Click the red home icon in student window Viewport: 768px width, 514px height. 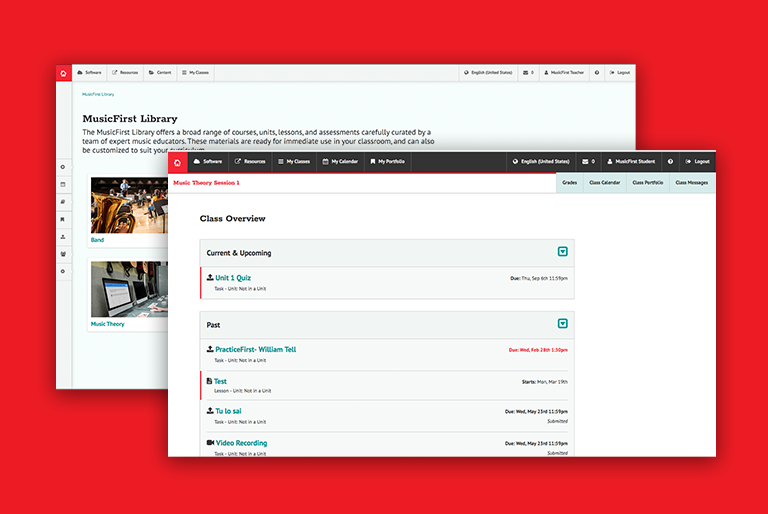tap(177, 162)
